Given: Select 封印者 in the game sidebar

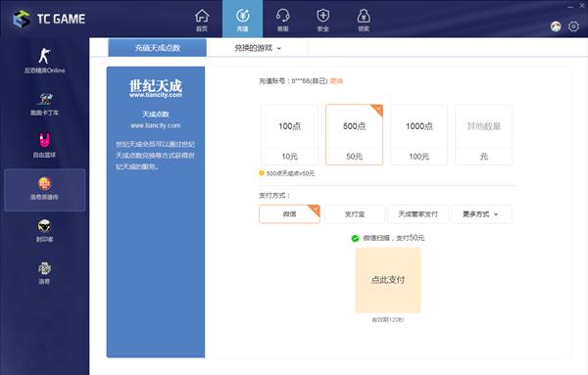Looking at the screenshot, I should tap(45, 230).
